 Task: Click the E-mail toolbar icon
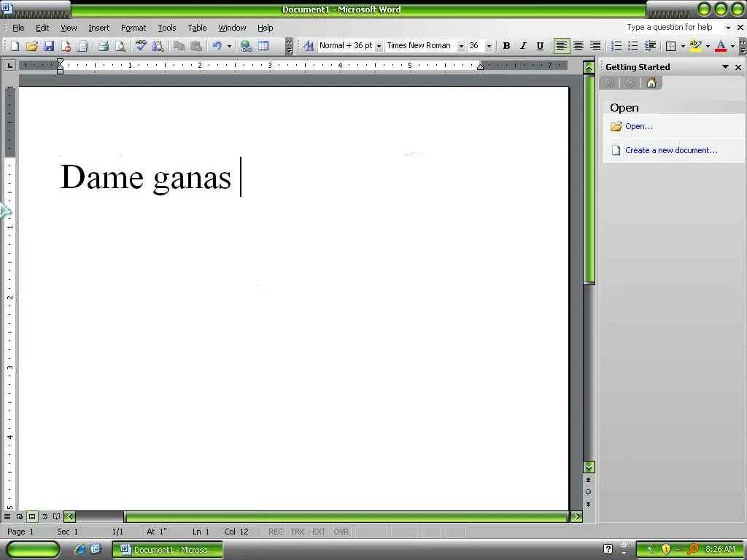coord(83,46)
